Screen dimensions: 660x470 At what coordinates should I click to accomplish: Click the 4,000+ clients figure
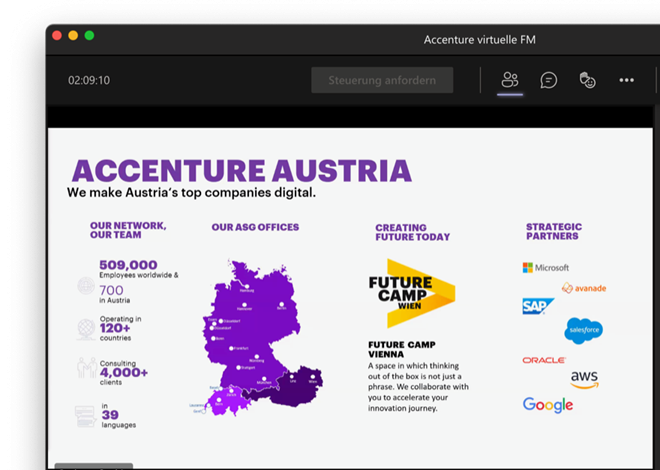124,372
